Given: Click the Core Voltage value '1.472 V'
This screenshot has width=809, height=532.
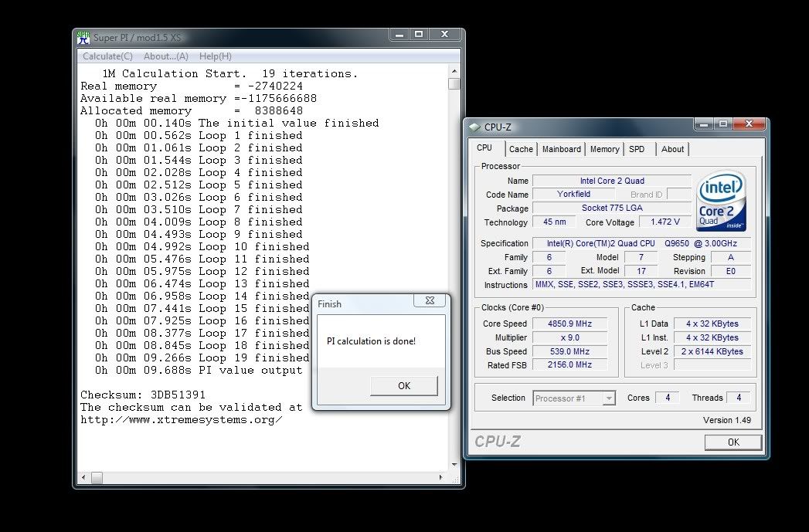Looking at the screenshot, I should coord(665,222).
